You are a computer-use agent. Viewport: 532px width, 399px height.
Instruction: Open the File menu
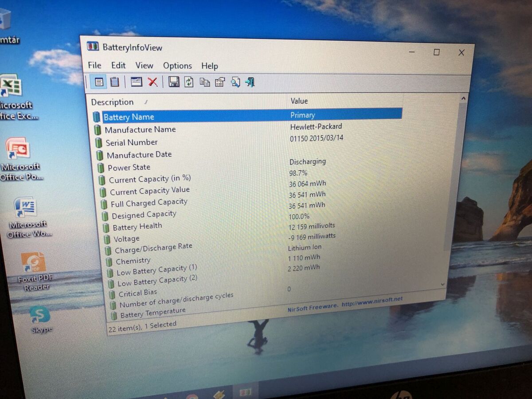[x=94, y=65]
